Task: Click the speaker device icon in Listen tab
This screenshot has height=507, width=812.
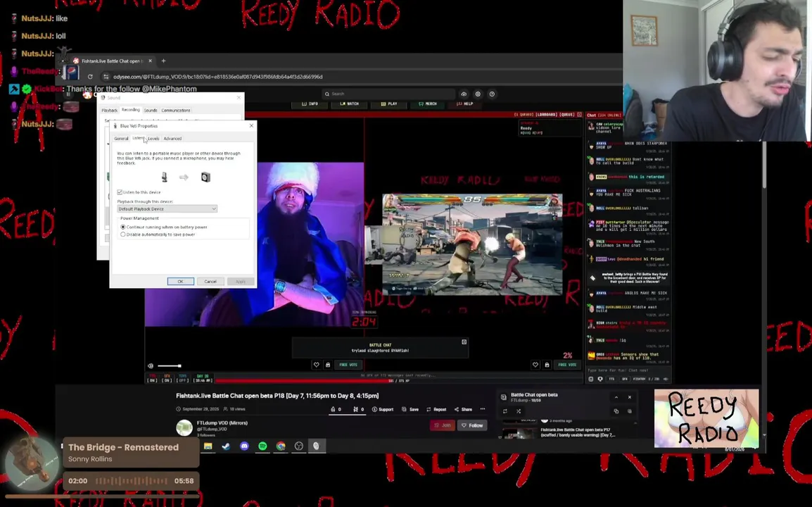Action: click(x=205, y=177)
